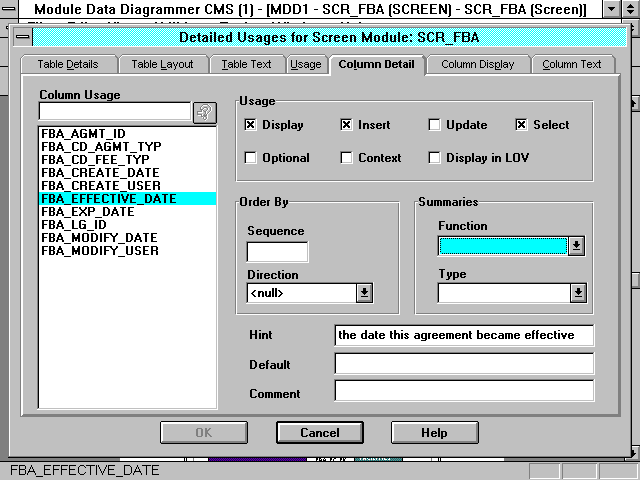Click the Hint text field
640x480 pixels.
point(464,335)
